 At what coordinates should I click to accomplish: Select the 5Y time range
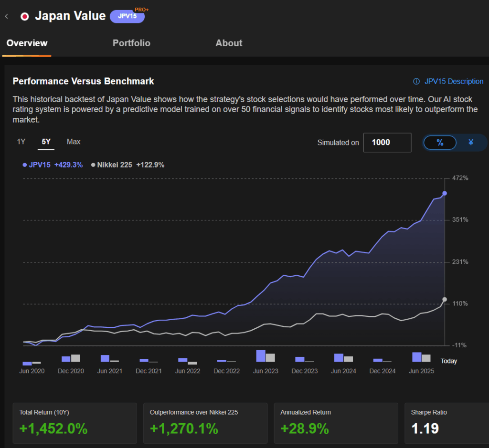click(x=46, y=142)
